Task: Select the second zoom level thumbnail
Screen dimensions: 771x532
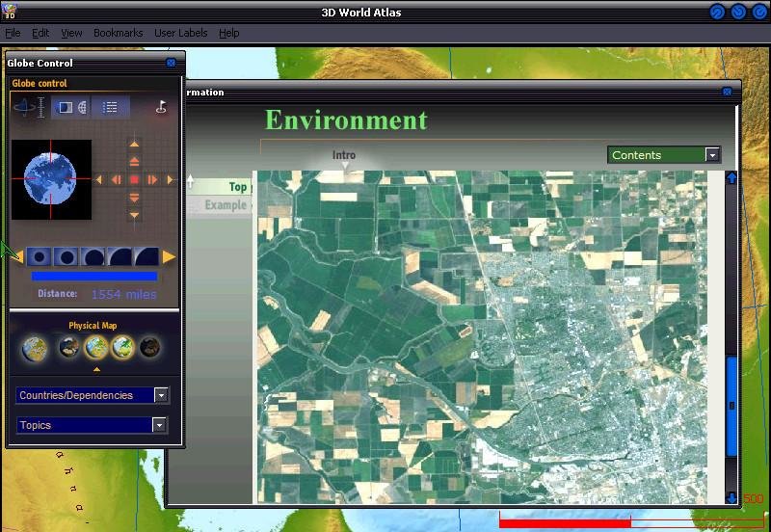Action: [66, 256]
